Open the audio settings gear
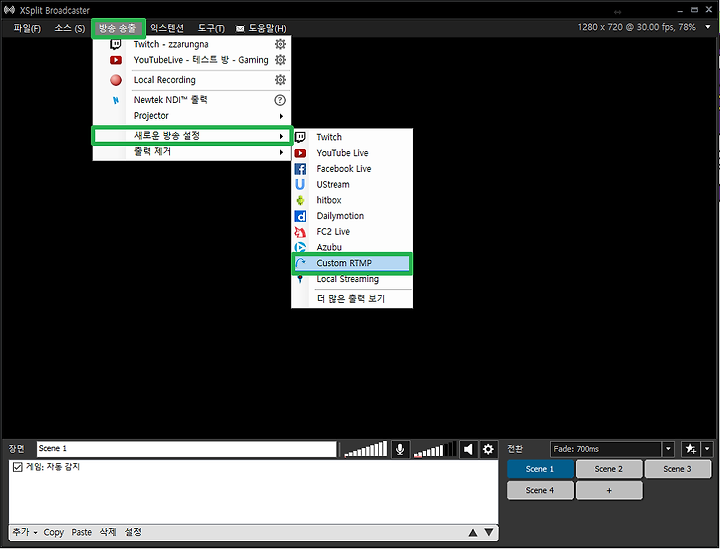Viewport: 720px width, 549px height. (x=488, y=449)
